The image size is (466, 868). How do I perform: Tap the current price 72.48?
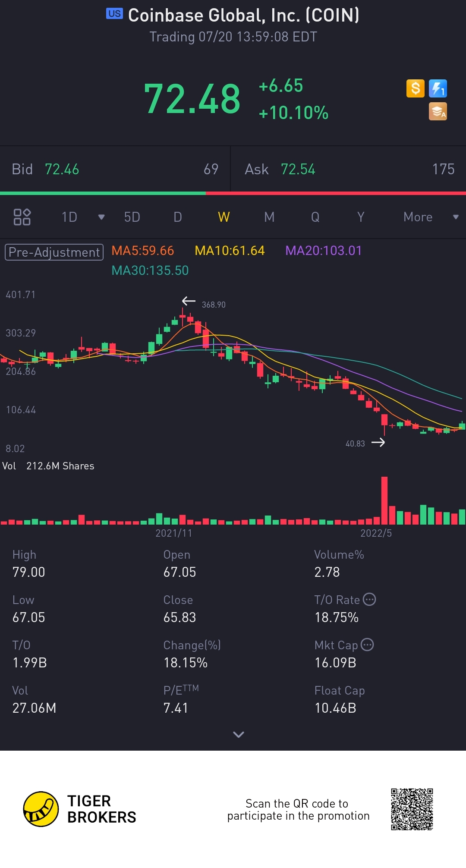[x=192, y=99]
